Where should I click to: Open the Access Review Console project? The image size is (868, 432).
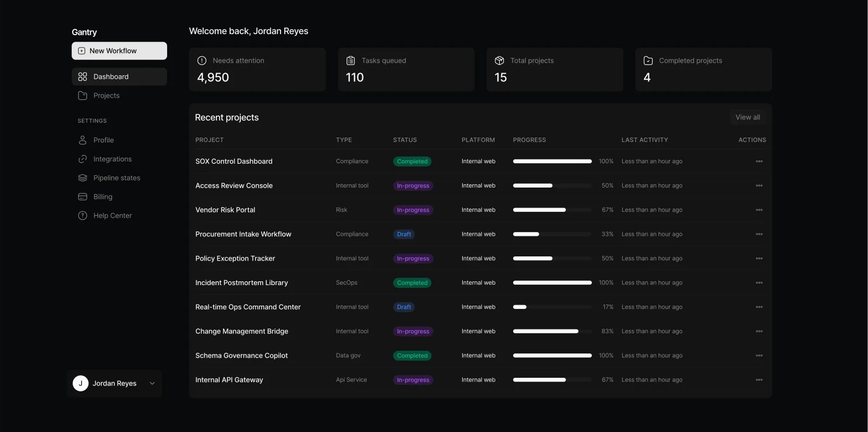pos(234,186)
